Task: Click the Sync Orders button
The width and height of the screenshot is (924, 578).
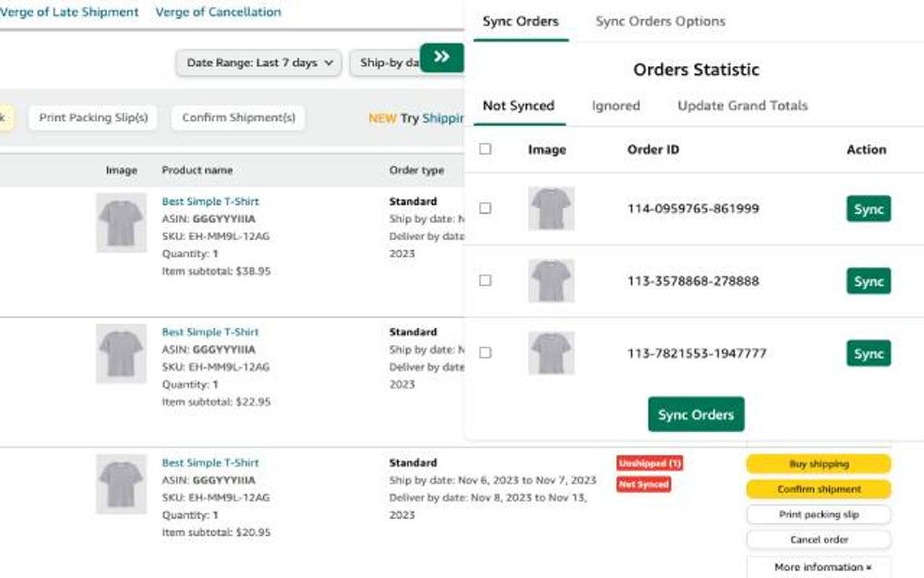Action: [x=695, y=414]
